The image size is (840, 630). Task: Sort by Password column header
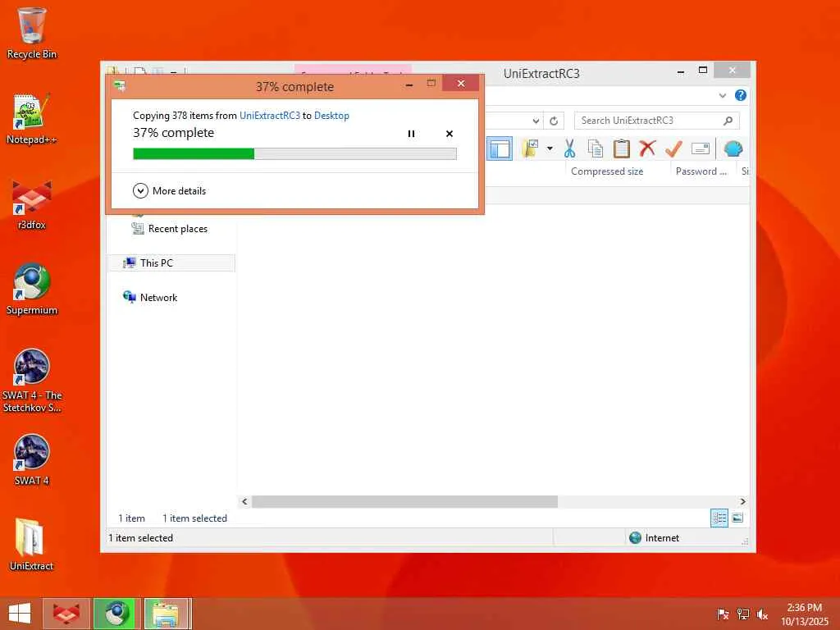pyautogui.click(x=701, y=171)
